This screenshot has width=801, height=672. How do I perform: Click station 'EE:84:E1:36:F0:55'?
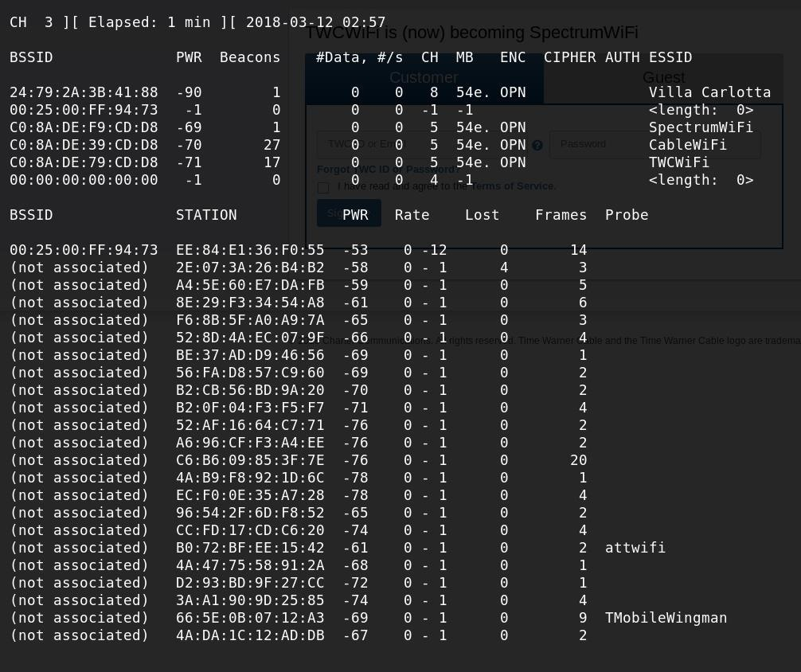coord(250,250)
